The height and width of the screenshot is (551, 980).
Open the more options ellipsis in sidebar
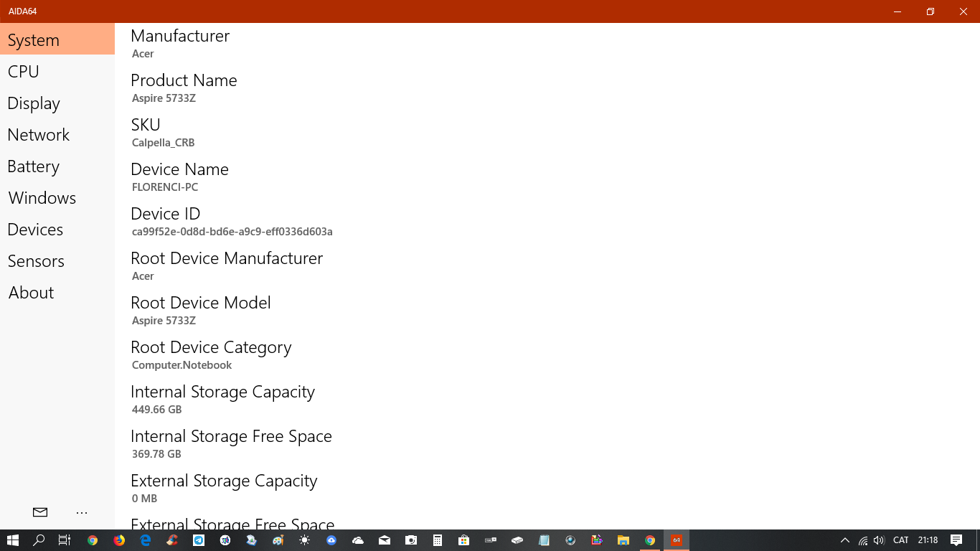[x=82, y=512]
